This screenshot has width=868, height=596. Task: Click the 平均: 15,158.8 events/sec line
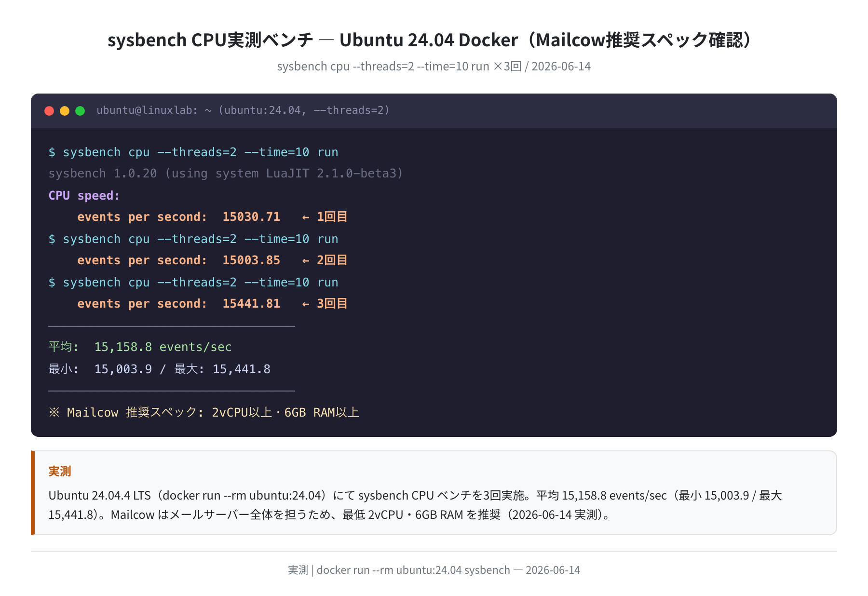pos(140,347)
